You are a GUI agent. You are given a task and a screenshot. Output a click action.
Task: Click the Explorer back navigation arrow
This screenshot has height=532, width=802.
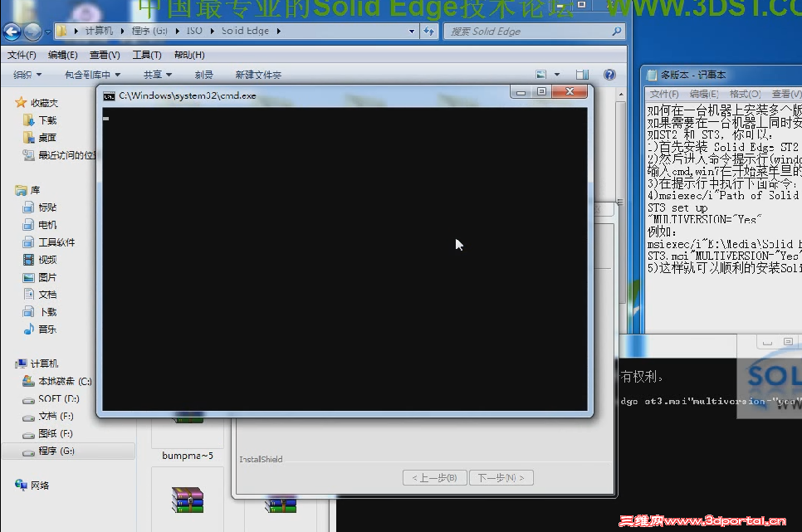(x=12, y=32)
